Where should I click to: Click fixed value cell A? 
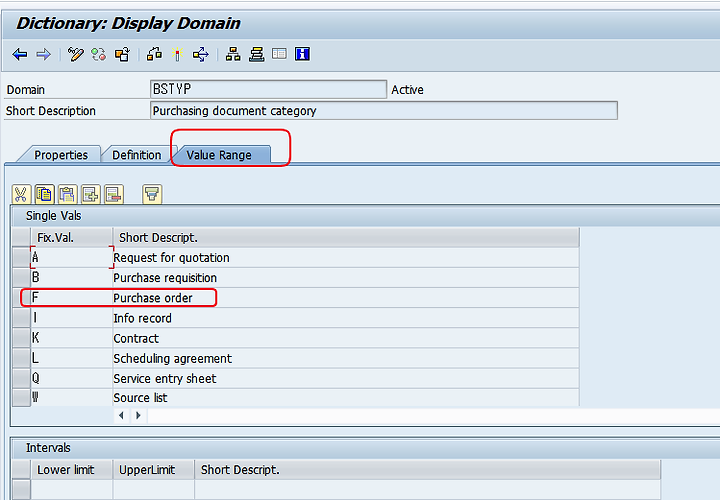(x=72, y=258)
